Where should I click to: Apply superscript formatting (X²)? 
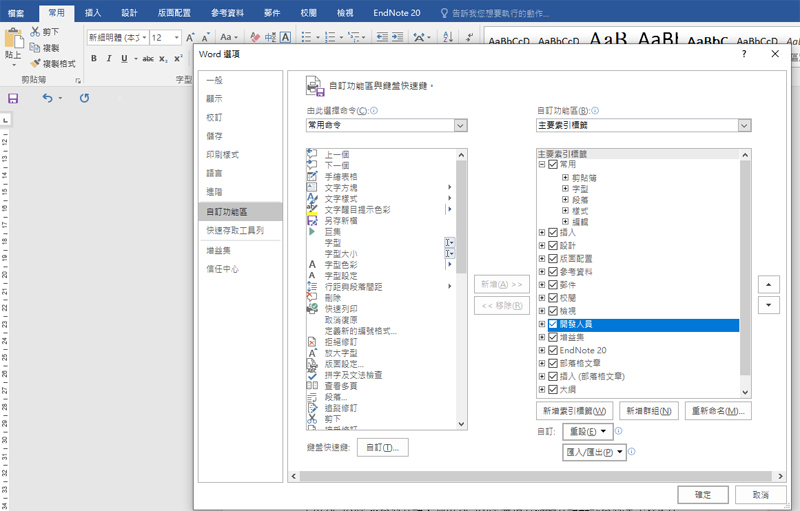coord(178,59)
